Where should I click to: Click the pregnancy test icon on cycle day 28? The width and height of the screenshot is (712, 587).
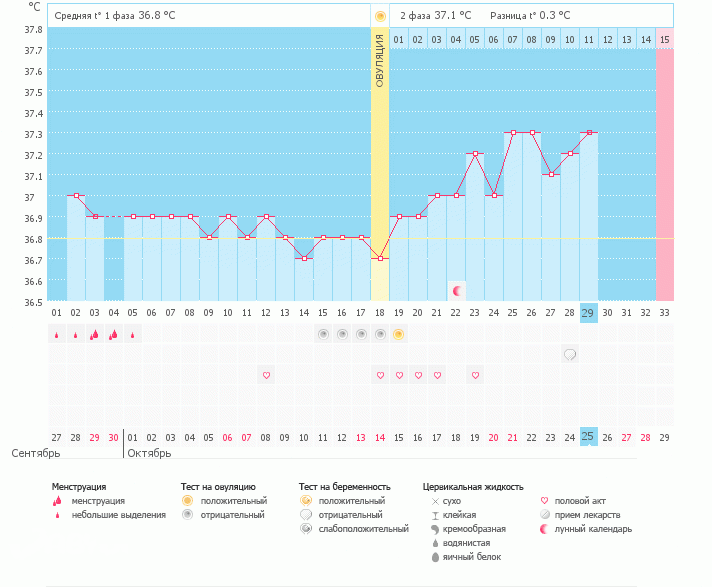[x=570, y=354]
